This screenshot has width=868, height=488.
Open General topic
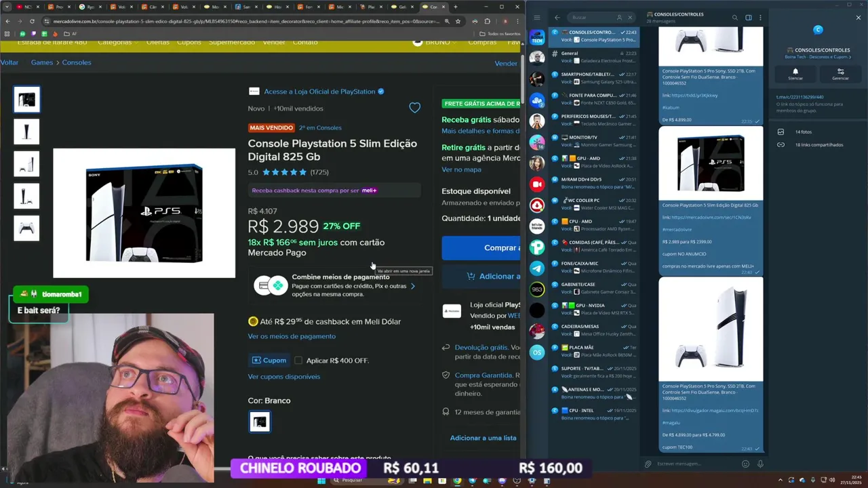coord(593,57)
